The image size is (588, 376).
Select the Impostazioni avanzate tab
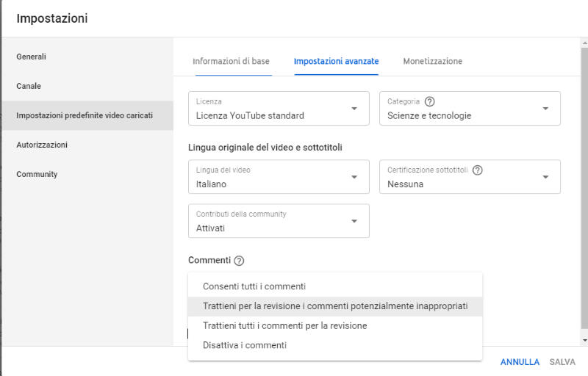coord(336,61)
